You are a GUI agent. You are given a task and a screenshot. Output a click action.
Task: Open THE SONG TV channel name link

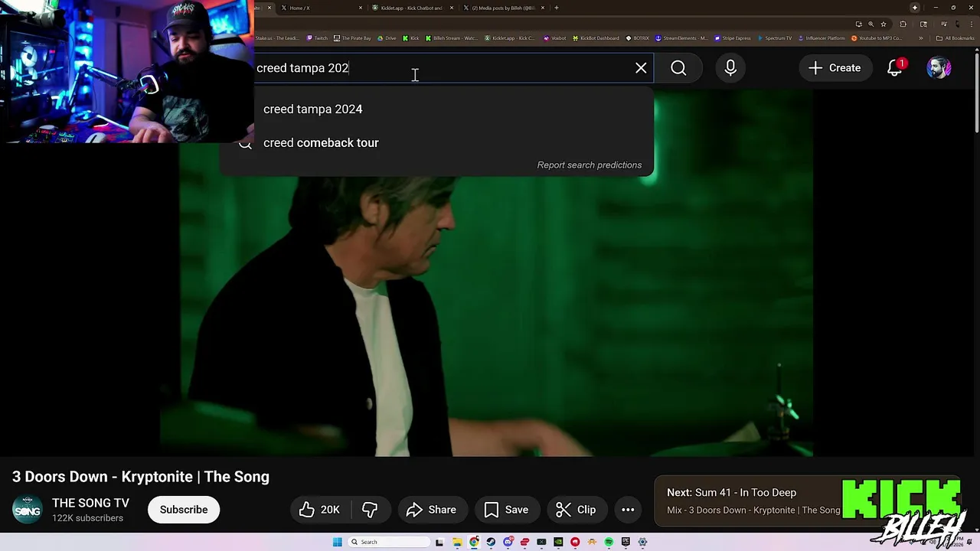pyautogui.click(x=90, y=503)
